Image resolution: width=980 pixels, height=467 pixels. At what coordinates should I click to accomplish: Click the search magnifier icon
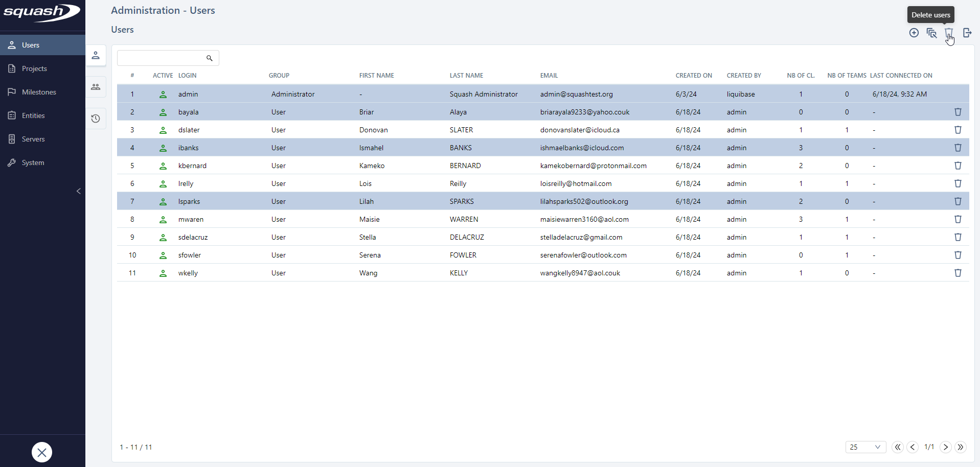209,58
